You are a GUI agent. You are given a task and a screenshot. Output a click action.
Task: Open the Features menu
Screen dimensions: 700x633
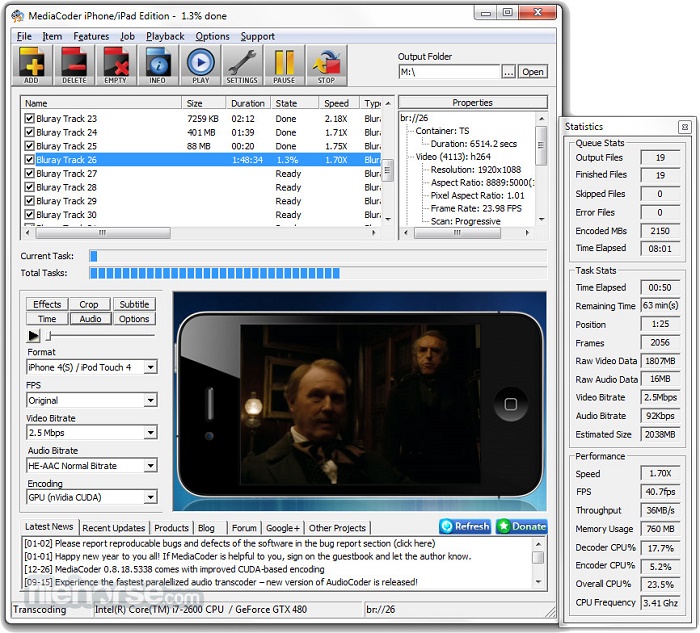(91, 37)
